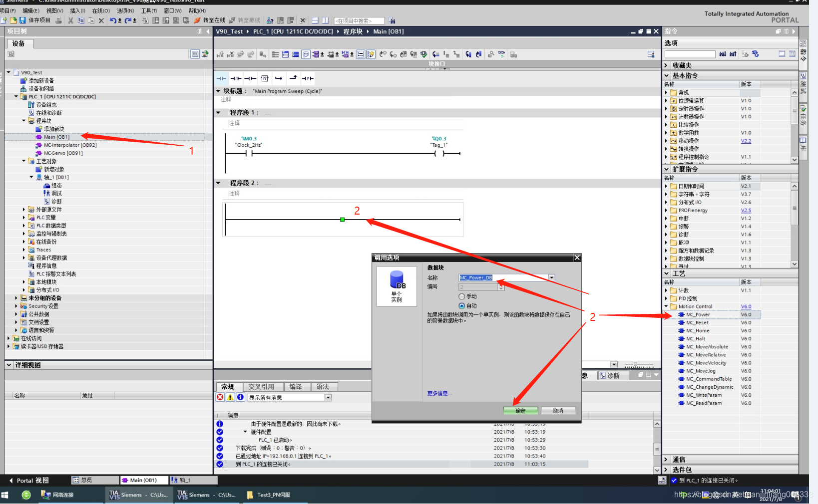Insert a normally closed contact
Image resolution: width=818 pixels, height=504 pixels.
pos(236,78)
